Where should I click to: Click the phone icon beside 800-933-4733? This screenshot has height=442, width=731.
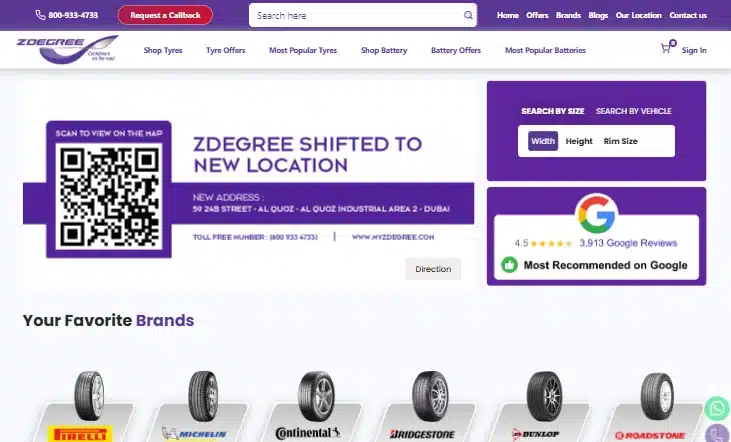[x=41, y=15]
